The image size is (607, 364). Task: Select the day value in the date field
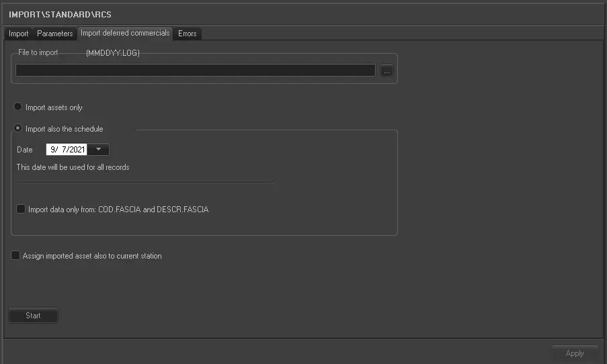[x=63, y=150]
